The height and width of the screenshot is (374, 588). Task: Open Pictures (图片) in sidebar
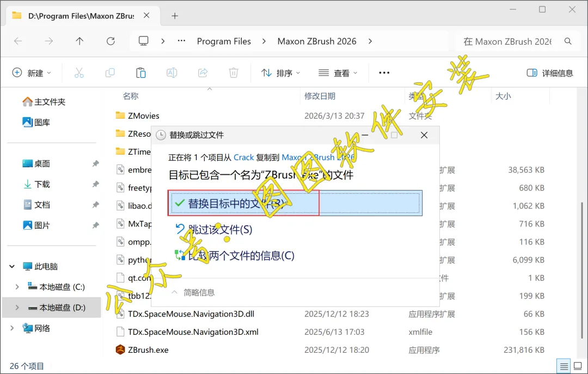(x=36, y=225)
